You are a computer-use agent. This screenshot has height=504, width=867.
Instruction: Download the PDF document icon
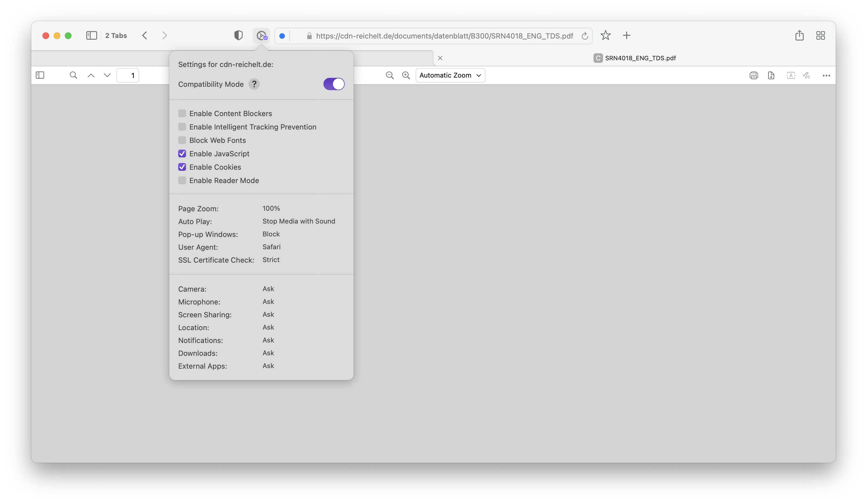771,75
